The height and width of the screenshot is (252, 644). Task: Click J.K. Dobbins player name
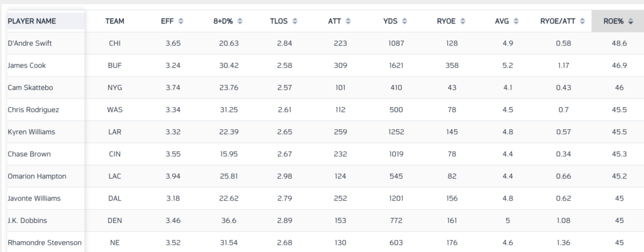point(27,220)
